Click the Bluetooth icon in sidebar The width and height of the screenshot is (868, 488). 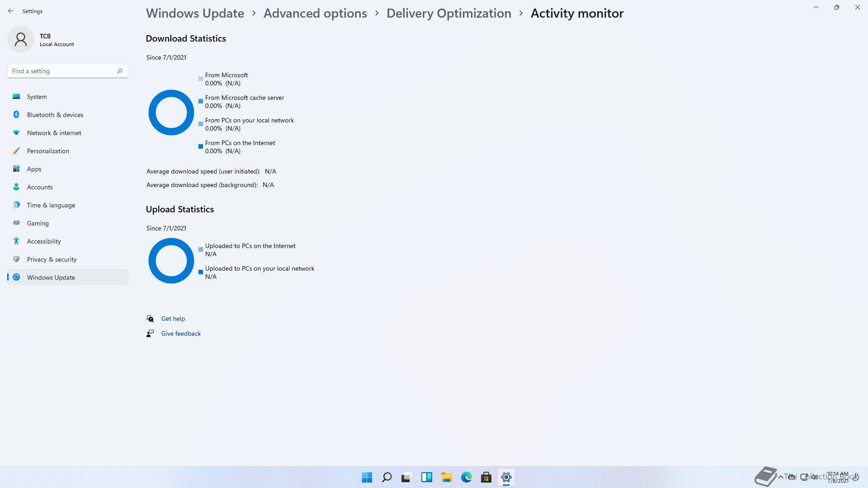coord(16,115)
